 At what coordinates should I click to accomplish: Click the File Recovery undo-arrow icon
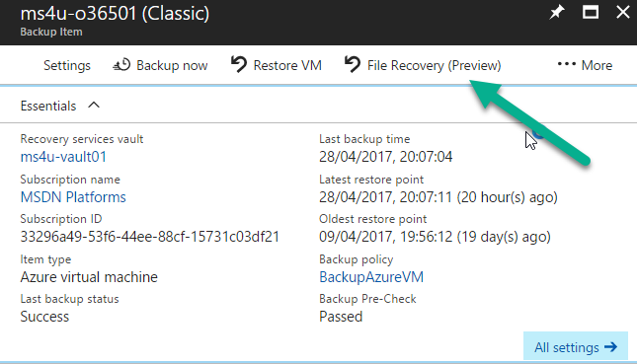[x=353, y=64]
